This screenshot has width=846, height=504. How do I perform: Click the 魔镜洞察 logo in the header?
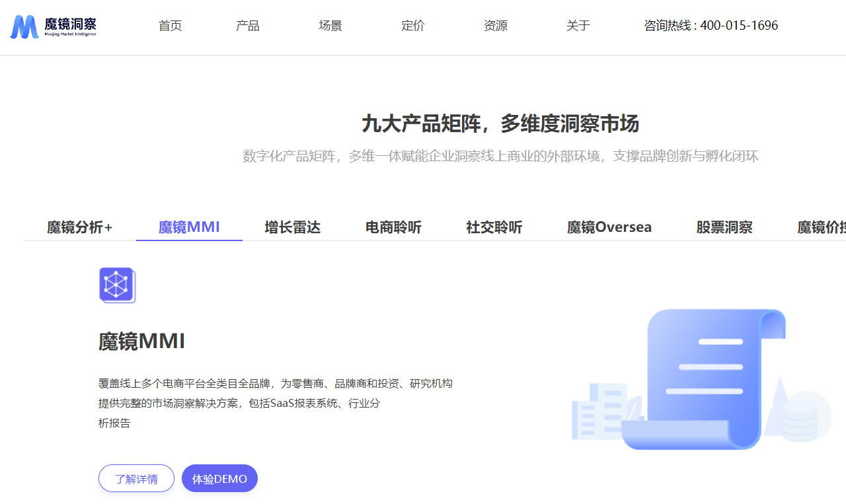point(54,26)
